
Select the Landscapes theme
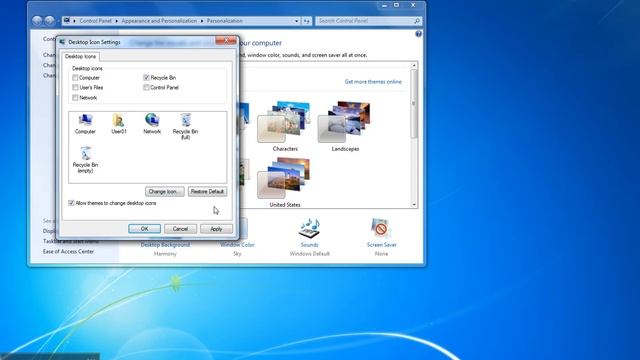tap(345, 127)
